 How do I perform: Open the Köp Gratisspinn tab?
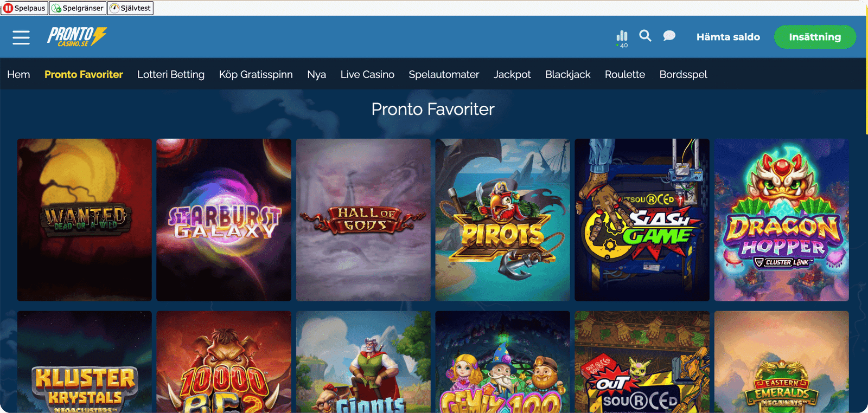(x=256, y=74)
